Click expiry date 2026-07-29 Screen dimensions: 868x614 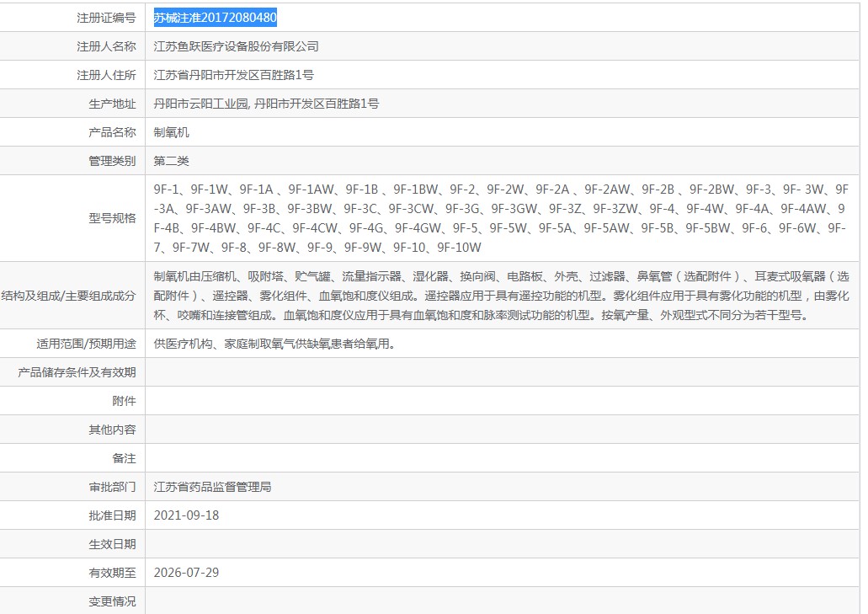(x=187, y=573)
